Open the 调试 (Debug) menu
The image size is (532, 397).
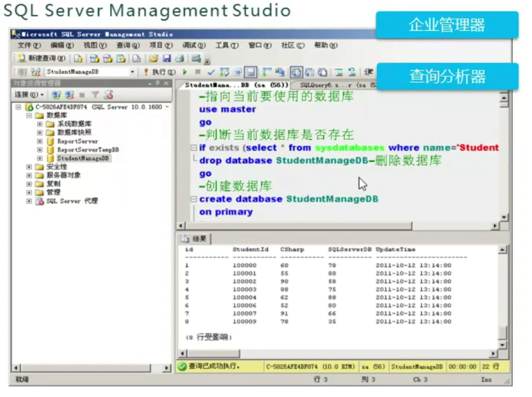pos(194,45)
